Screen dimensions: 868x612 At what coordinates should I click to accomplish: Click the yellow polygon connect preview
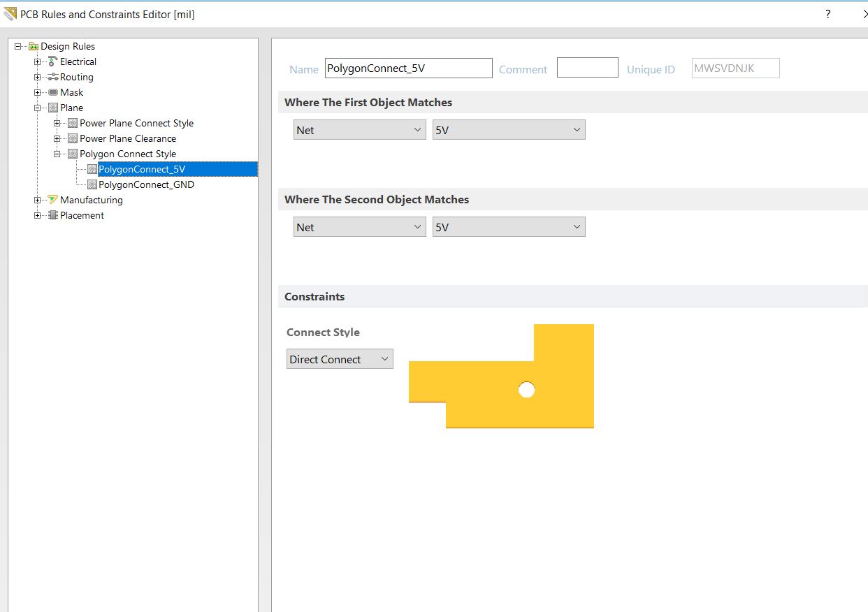tap(501, 376)
